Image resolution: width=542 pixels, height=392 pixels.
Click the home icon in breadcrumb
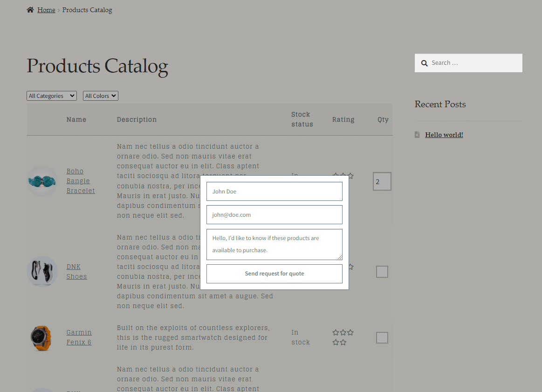tap(30, 10)
